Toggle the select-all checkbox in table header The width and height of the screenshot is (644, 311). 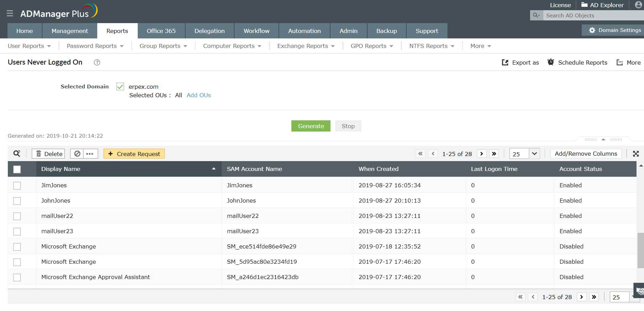pos(17,169)
